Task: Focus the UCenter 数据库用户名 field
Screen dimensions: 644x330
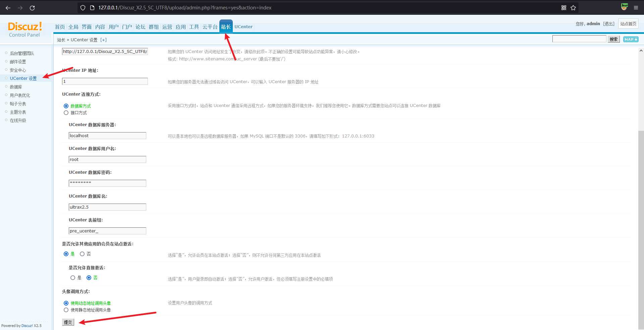Action: [107, 159]
